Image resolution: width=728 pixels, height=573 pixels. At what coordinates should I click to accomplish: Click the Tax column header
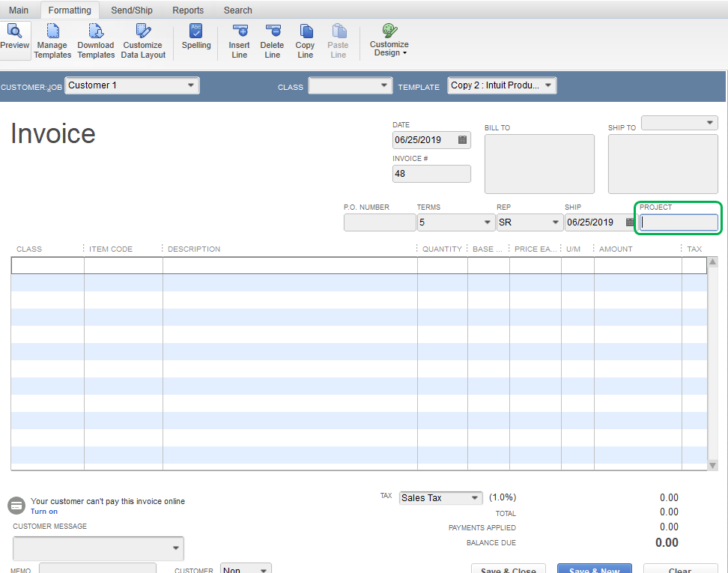click(694, 249)
